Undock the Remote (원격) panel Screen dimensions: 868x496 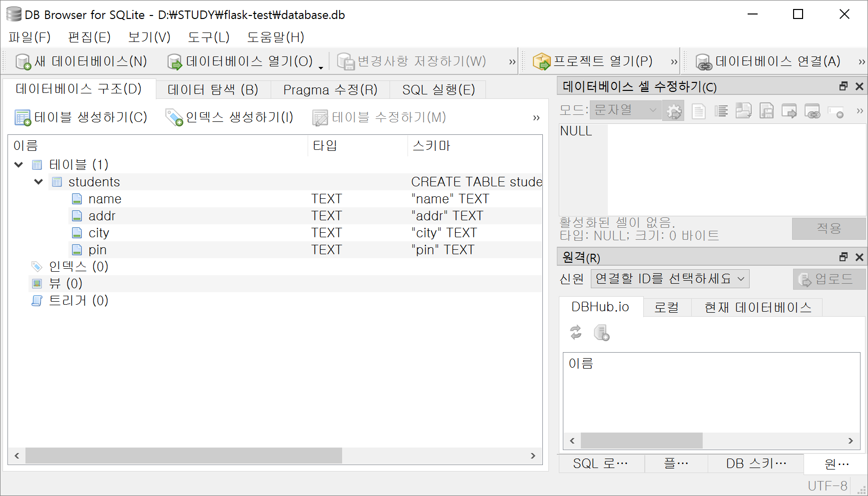844,257
